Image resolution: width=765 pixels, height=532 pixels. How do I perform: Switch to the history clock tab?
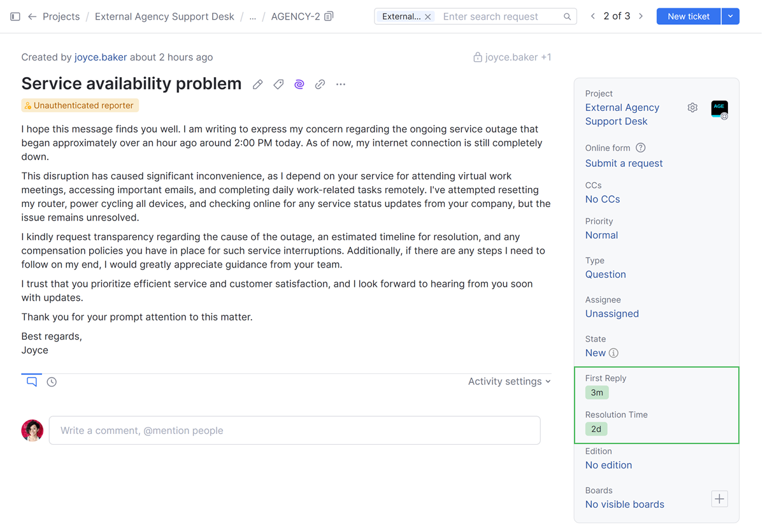[x=52, y=382]
